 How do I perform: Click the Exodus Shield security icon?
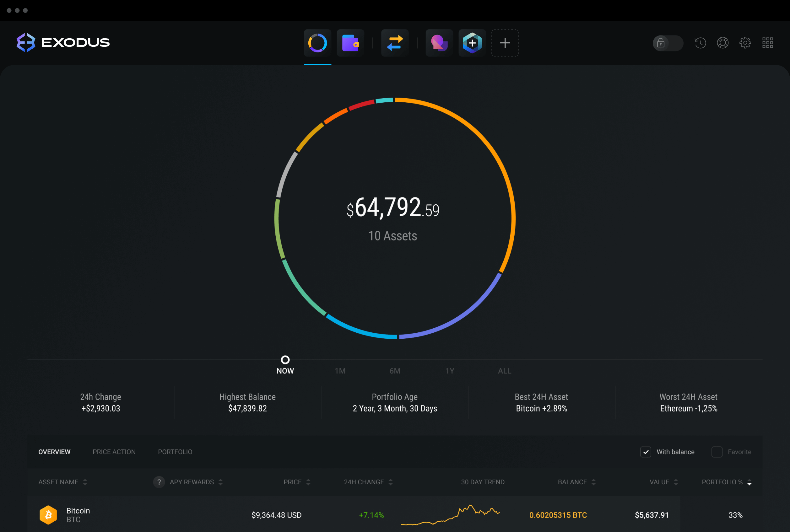click(x=472, y=41)
